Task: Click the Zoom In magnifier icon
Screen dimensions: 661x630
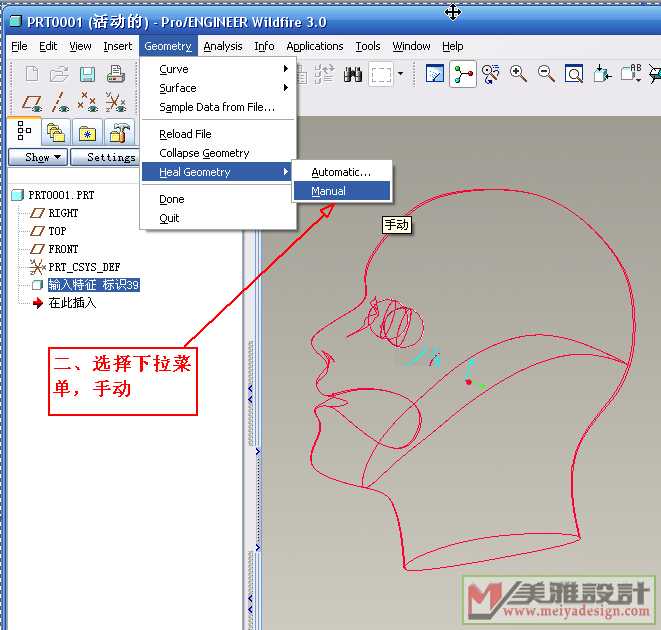Action: tap(518, 74)
